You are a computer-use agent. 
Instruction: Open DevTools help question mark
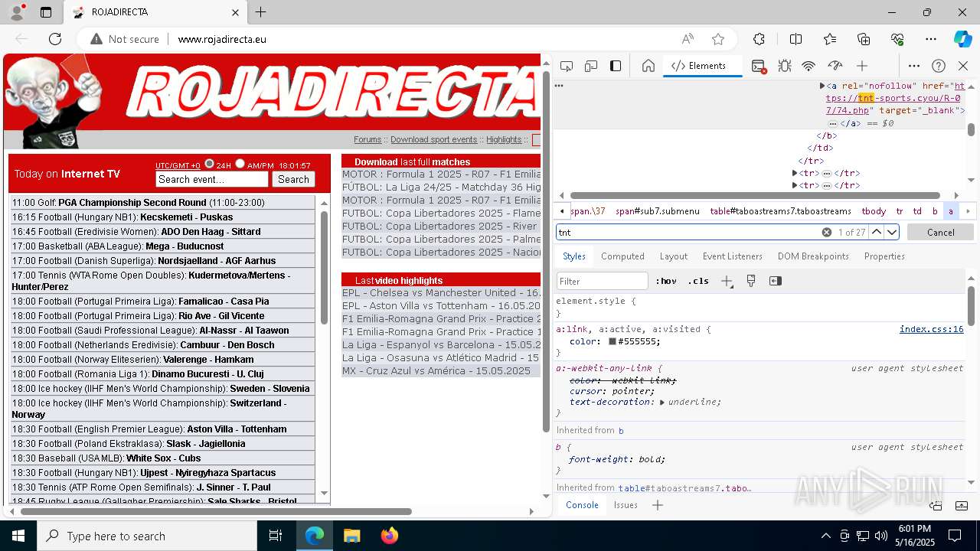pos(939,66)
